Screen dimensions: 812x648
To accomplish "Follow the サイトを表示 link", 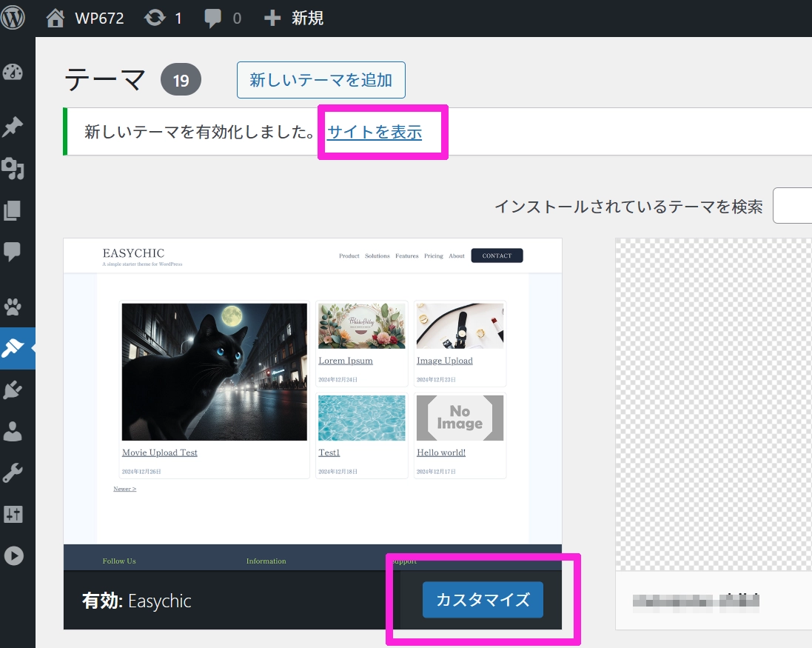I will tap(375, 133).
